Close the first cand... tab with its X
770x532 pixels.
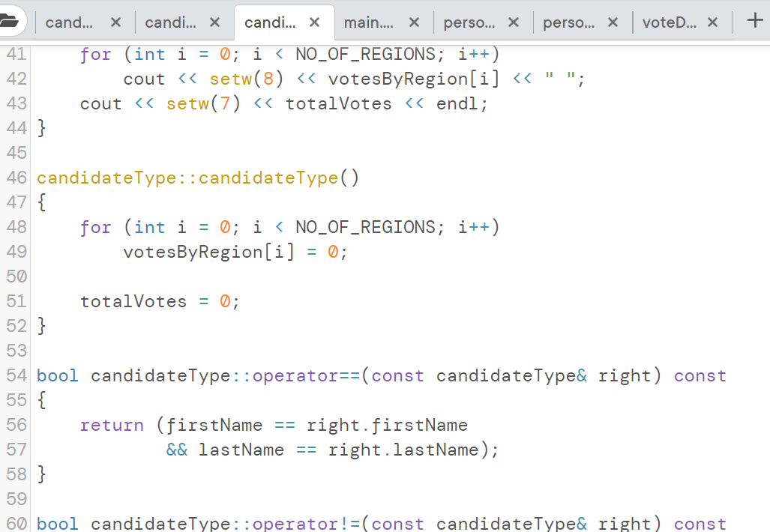pos(115,22)
